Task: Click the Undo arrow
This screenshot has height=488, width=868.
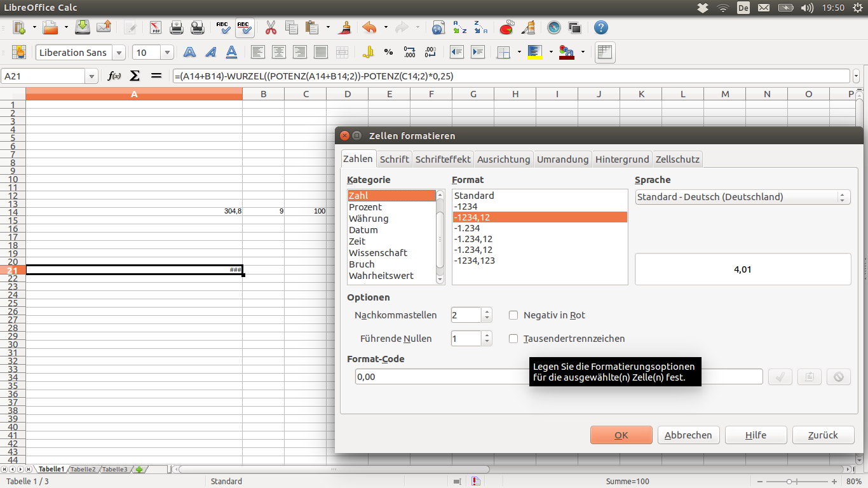Action: tap(369, 28)
